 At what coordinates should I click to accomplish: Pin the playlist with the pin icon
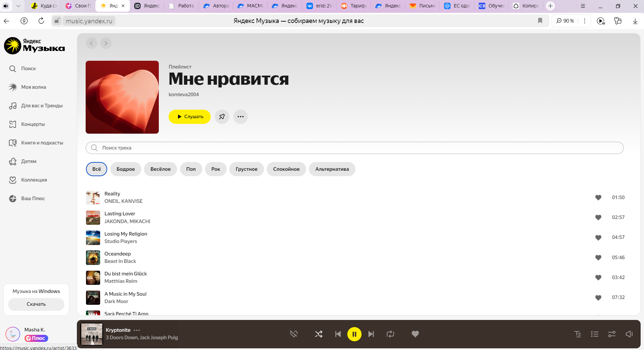[222, 117]
